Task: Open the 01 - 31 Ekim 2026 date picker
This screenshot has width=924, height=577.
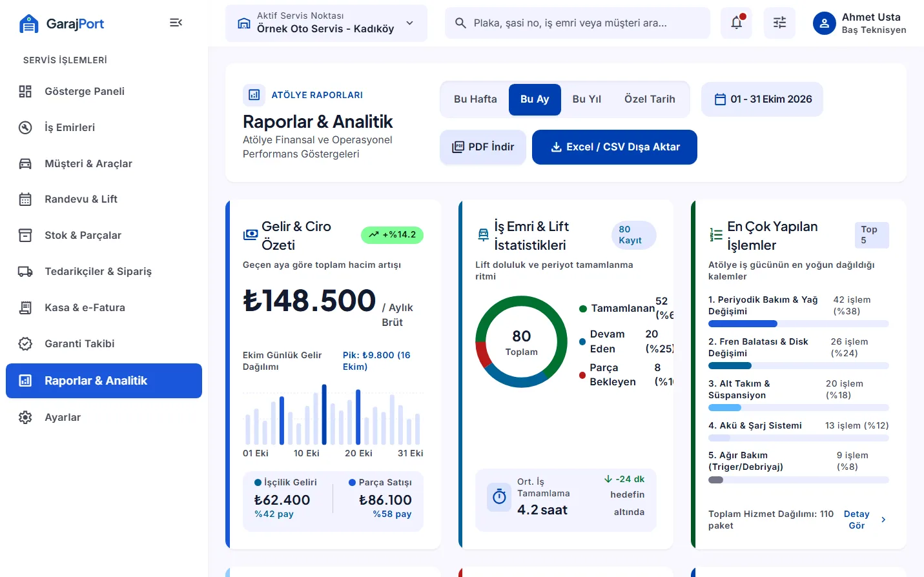Action: [x=762, y=99]
